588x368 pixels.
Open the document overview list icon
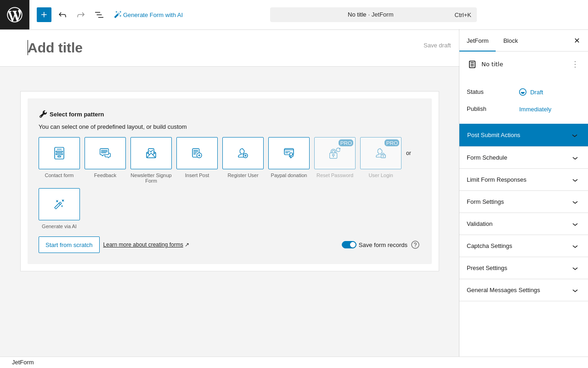point(99,15)
